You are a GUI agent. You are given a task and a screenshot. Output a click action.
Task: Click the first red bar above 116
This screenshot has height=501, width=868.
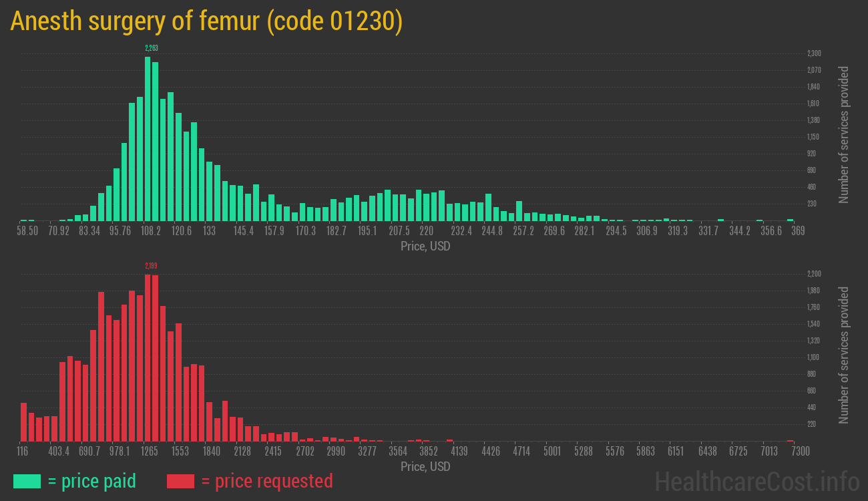23,422
